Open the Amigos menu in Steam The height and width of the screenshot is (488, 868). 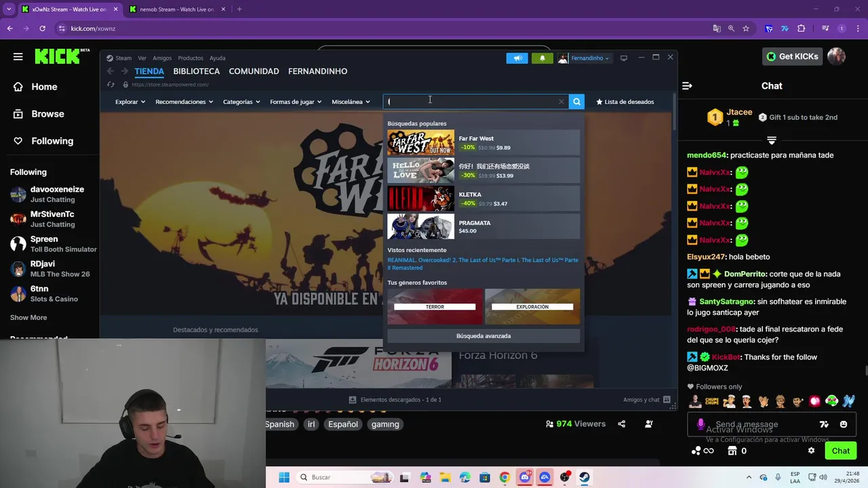pyautogui.click(x=162, y=58)
